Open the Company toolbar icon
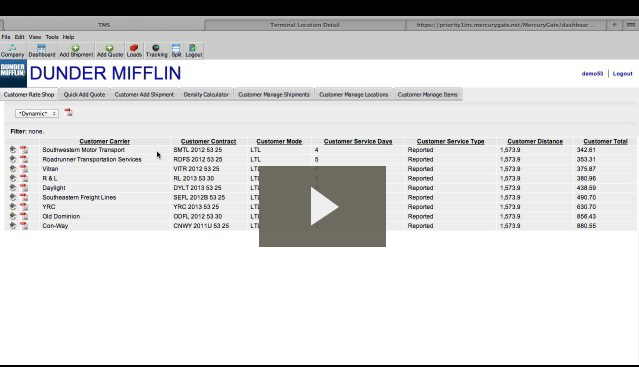Image resolution: width=639 pixels, height=367 pixels. (13, 51)
